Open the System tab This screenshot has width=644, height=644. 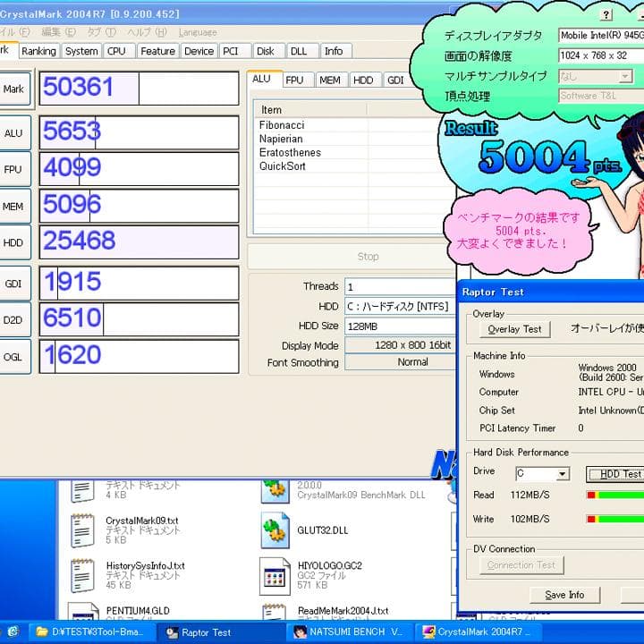(x=81, y=51)
